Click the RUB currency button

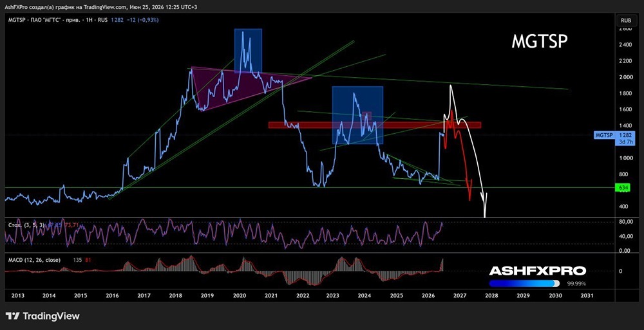(x=626, y=20)
